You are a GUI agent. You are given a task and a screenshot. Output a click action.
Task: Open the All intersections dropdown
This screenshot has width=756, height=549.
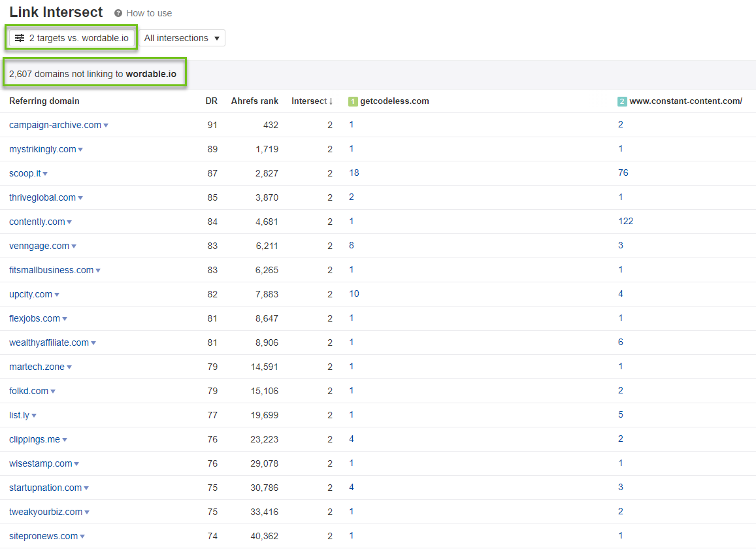tap(182, 38)
